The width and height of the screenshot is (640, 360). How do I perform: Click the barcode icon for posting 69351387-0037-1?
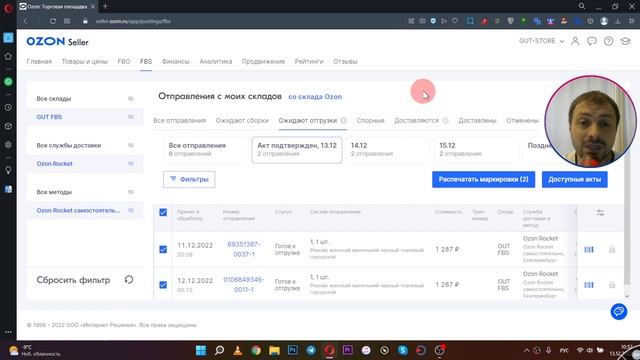589,249
